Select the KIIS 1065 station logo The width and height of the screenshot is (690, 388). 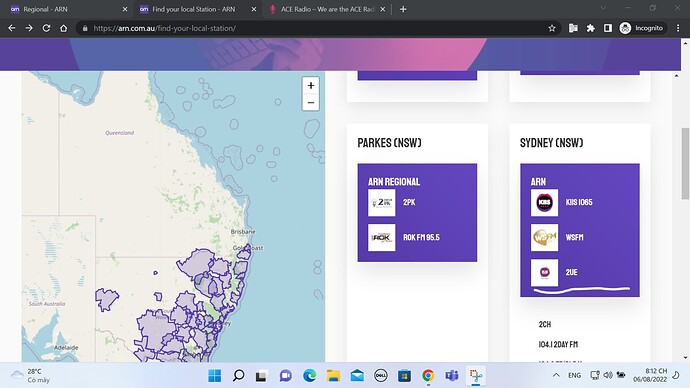(544, 202)
